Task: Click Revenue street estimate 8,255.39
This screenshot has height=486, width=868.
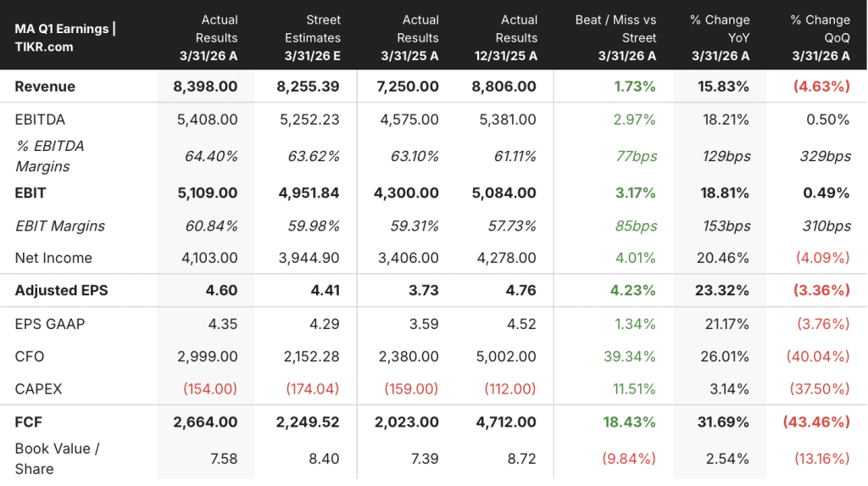Action: tap(308, 87)
